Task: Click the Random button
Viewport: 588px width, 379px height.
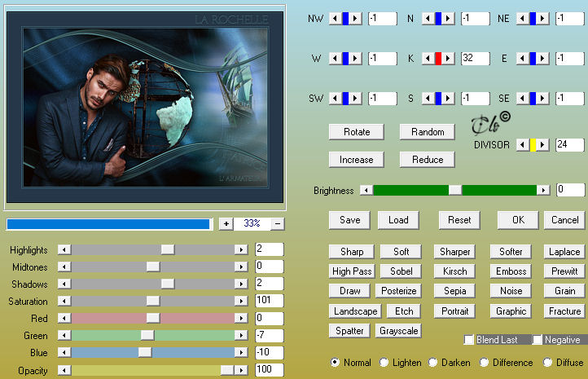Action: 428,132
